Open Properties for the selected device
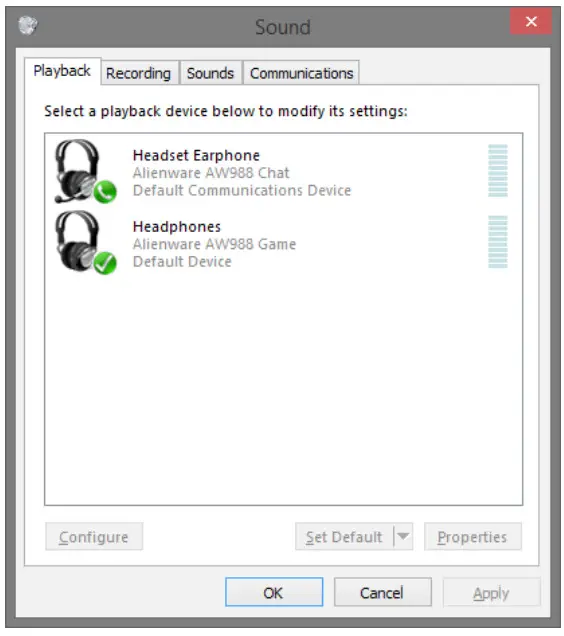Screen dimensions: 564x636 (473, 537)
